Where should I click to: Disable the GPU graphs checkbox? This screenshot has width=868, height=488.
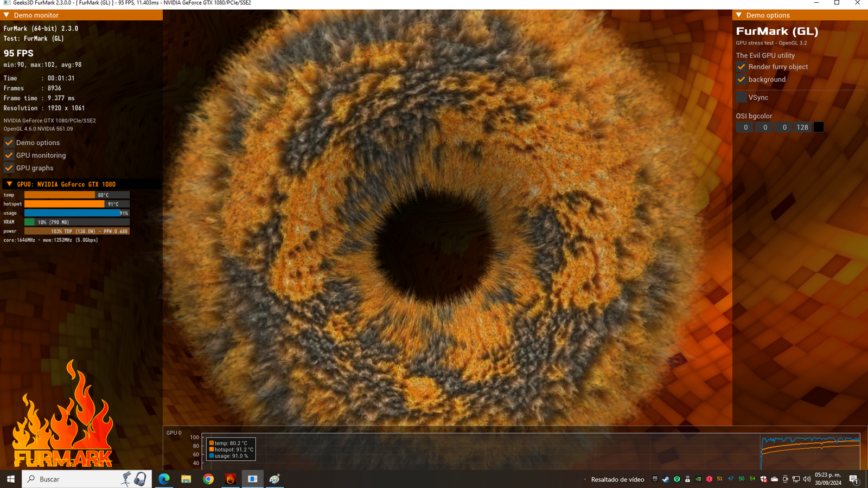click(9, 168)
